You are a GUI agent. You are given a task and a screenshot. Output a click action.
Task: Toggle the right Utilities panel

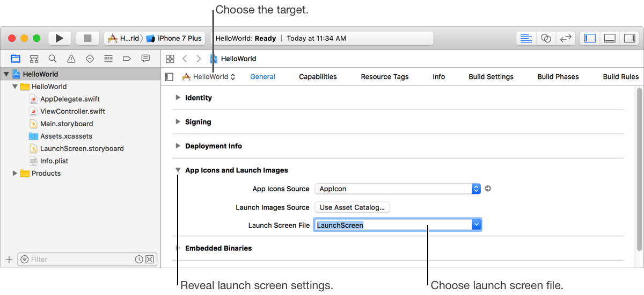[x=628, y=38]
